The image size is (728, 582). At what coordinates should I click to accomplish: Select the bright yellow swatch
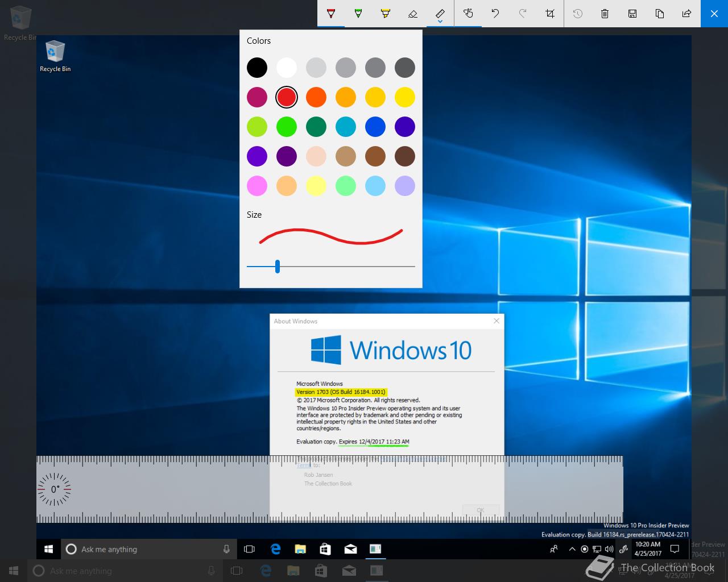pyautogui.click(x=405, y=97)
